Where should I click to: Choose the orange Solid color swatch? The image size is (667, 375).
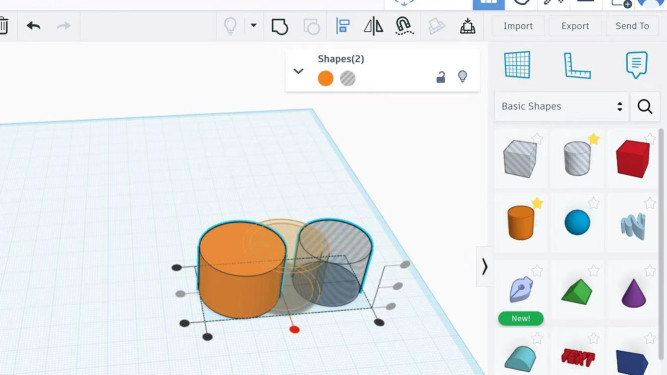[325, 78]
